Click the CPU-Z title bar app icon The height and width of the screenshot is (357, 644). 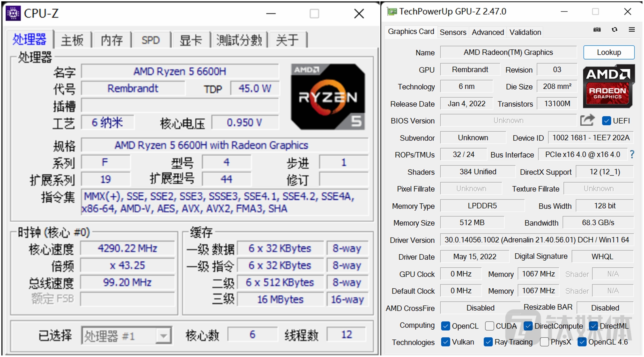(x=13, y=13)
